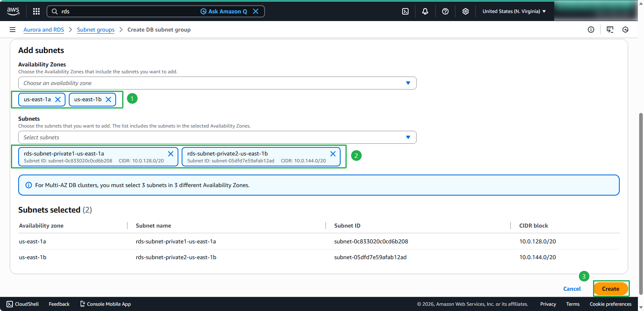Viewport: 644px width, 311px height.
Task: Select rds-subnet-private2-us-east-1b in the table
Action: click(x=176, y=257)
